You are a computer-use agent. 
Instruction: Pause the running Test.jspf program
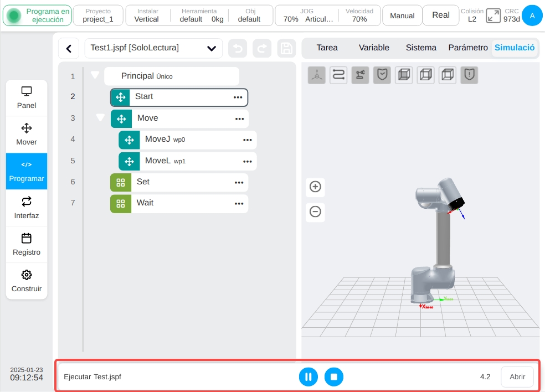click(x=309, y=376)
